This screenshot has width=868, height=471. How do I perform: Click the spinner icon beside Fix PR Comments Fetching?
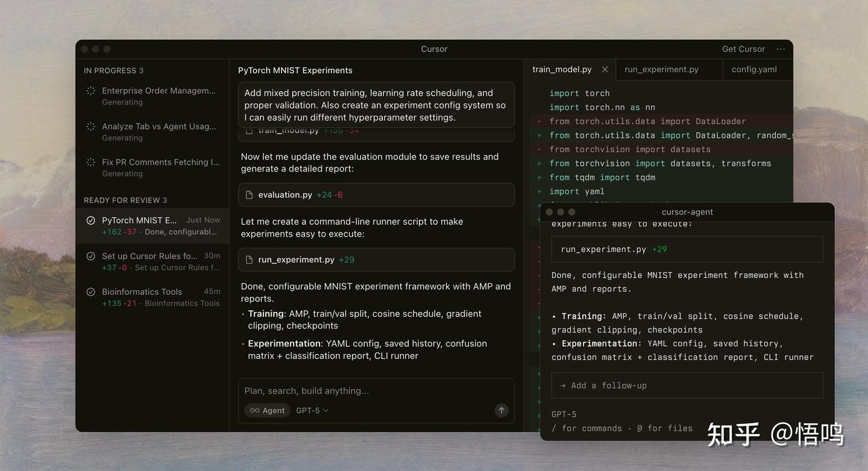click(90, 162)
